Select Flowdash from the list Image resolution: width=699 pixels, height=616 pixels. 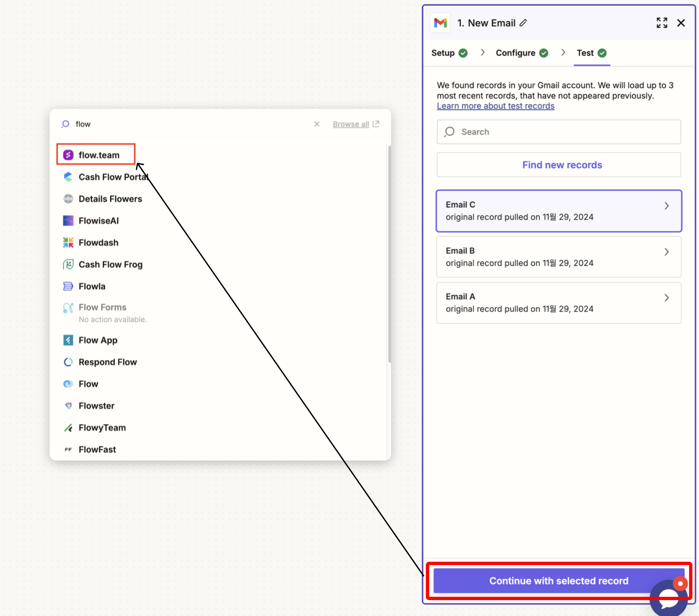click(x=99, y=242)
